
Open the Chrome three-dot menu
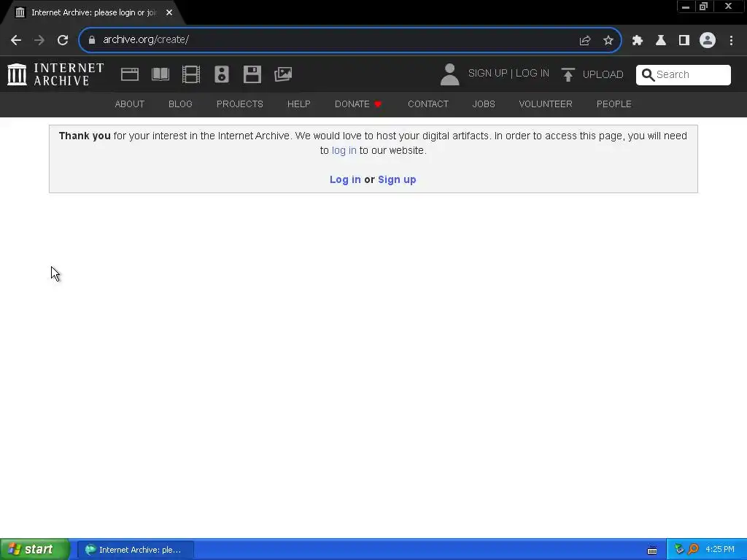pyautogui.click(x=731, y=41)
